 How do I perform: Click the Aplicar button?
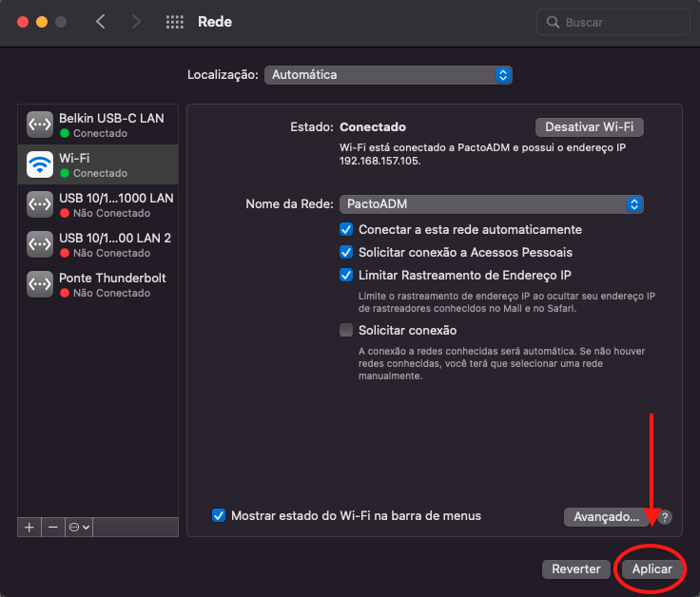(651, 568)
